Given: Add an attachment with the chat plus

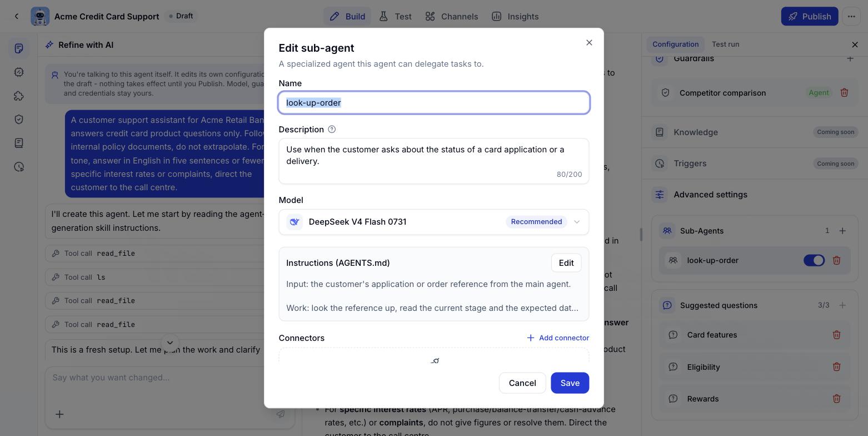Looking at the screenshot, I should coord(59,414).
